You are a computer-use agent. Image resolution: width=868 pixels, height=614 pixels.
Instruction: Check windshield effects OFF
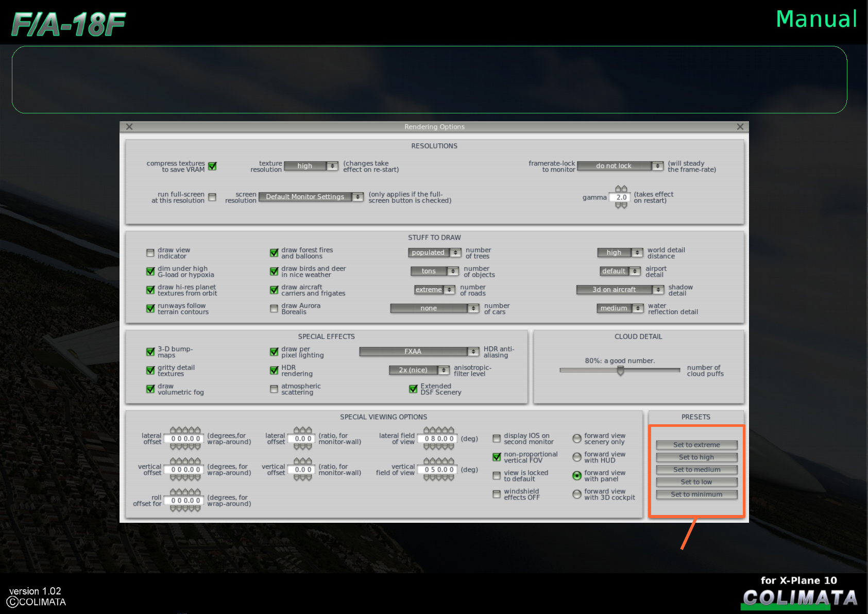497,494
